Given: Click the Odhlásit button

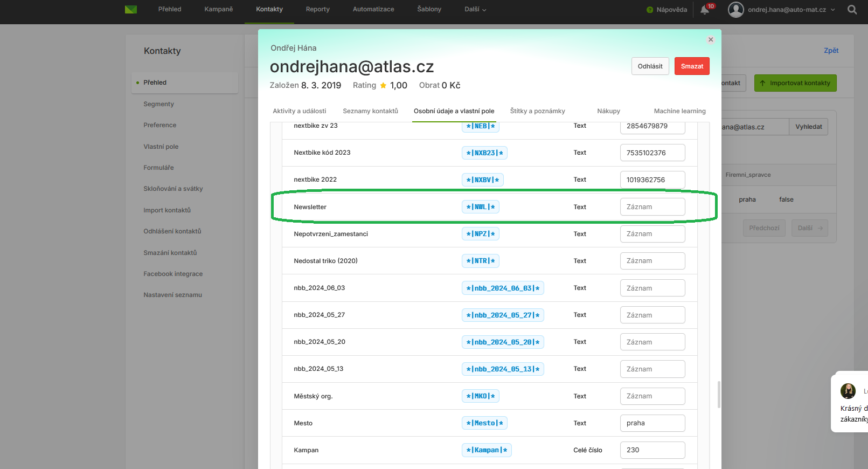Looking at the screenshot, I should [650, 66].
